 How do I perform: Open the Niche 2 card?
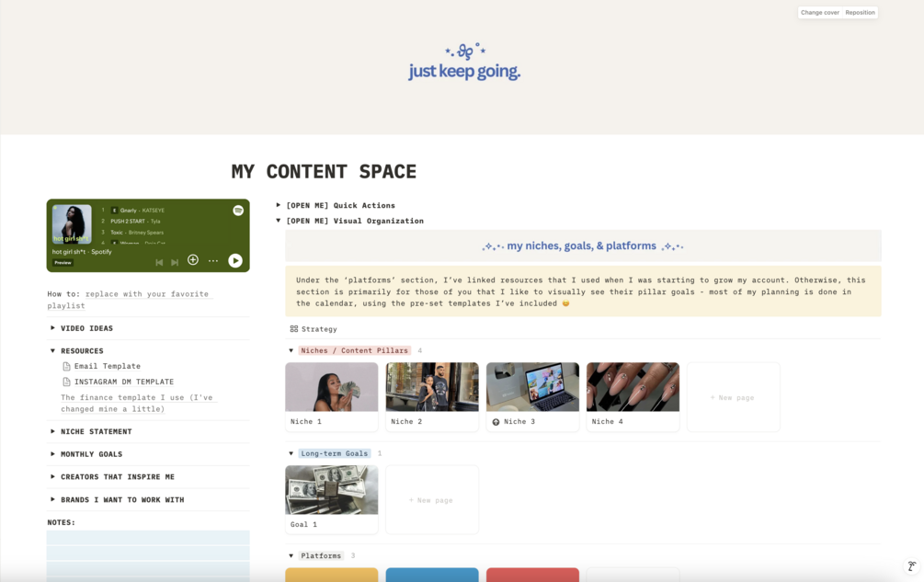pos(432,396)
